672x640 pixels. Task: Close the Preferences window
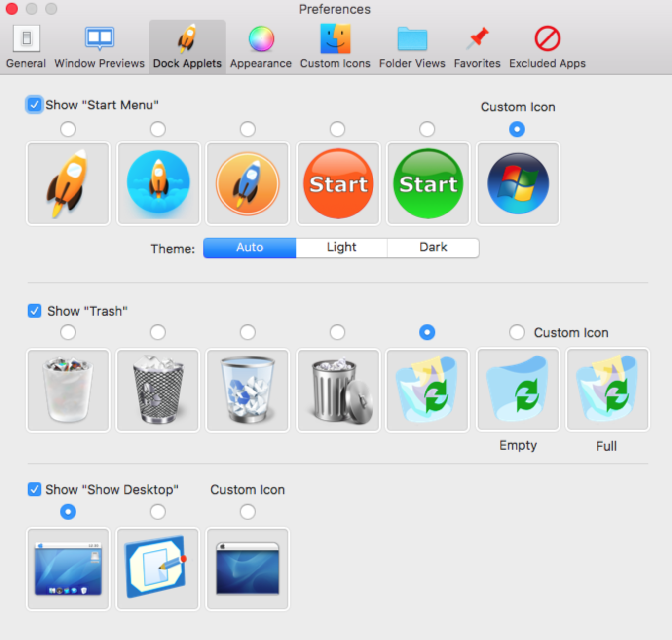pyautogui.click(x=12, y=9)
